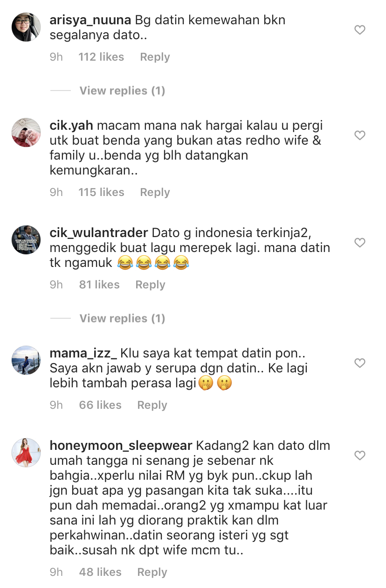Screen dimensions: 386x588
Task: Like honeymoon_sleepwear's comment heart icon
Action: (x=360, y=455)
